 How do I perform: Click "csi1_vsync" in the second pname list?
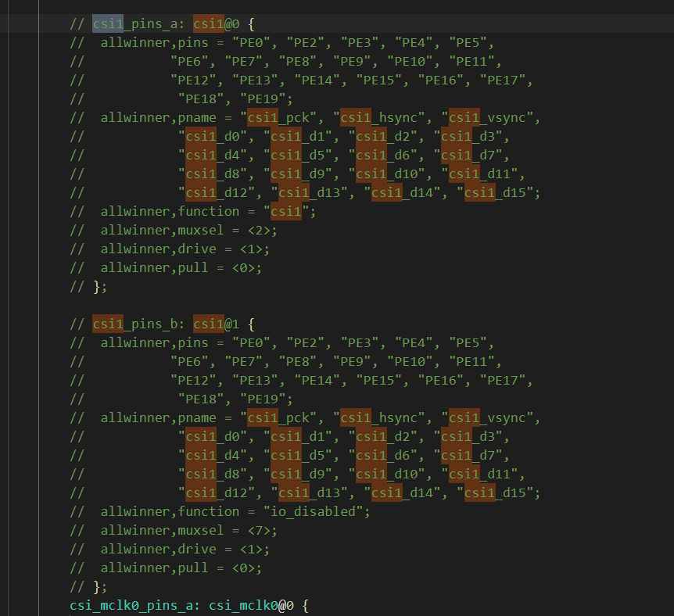(487, 417)
